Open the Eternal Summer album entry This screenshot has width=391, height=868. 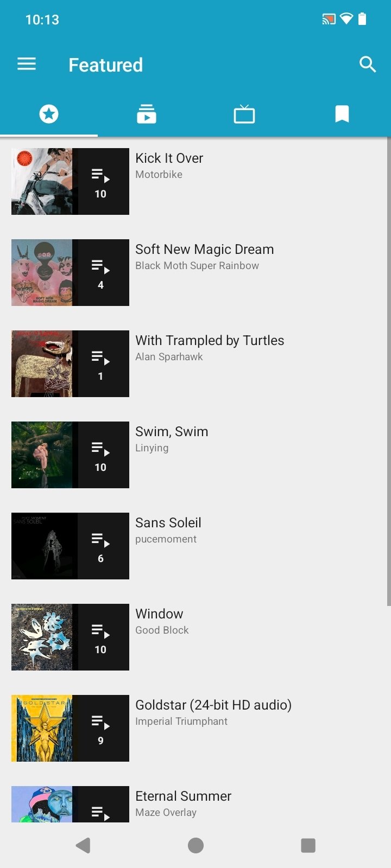(x=183, y=796)
